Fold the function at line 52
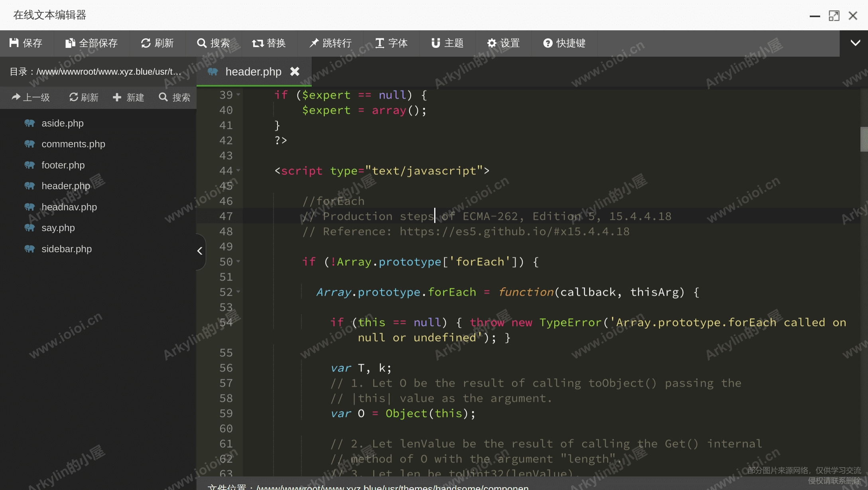This screenshot has width=868, height=490. pyautogui.click(x=238, y=292)
